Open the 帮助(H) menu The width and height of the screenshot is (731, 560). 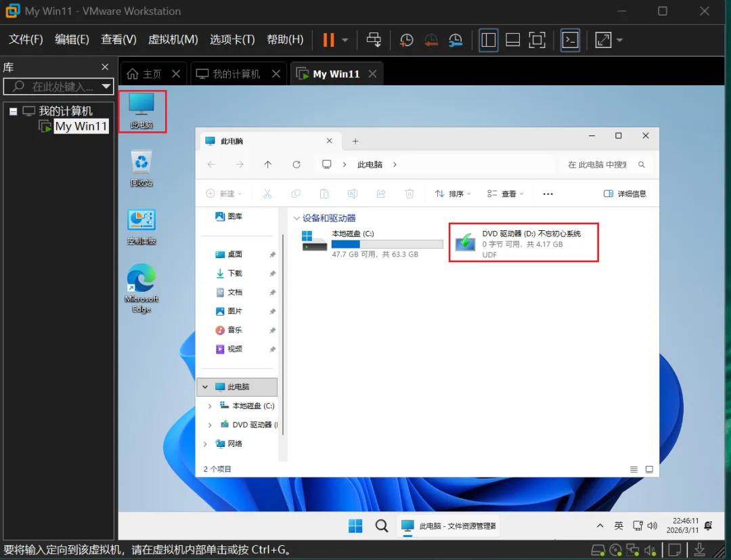pyautogui.click(x=285, y=40)
